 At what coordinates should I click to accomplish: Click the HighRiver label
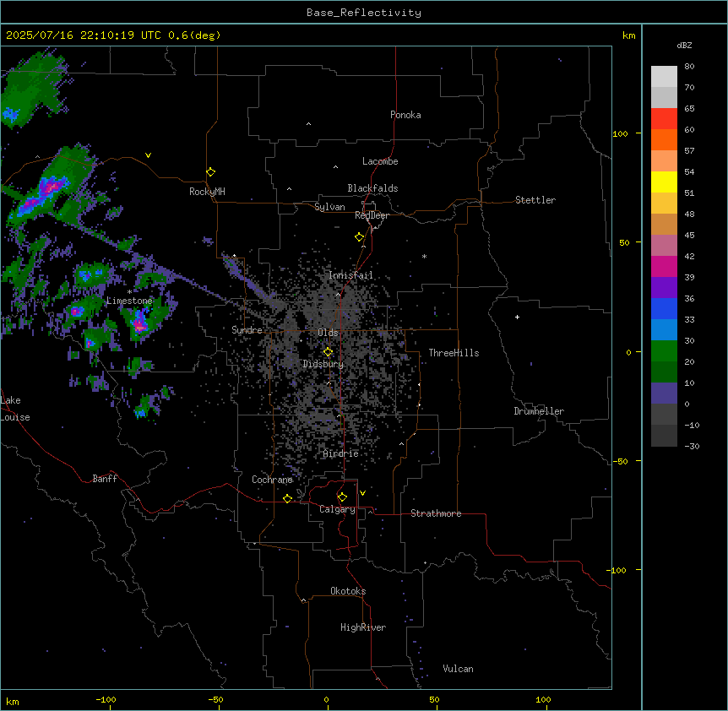pos(363,627)
